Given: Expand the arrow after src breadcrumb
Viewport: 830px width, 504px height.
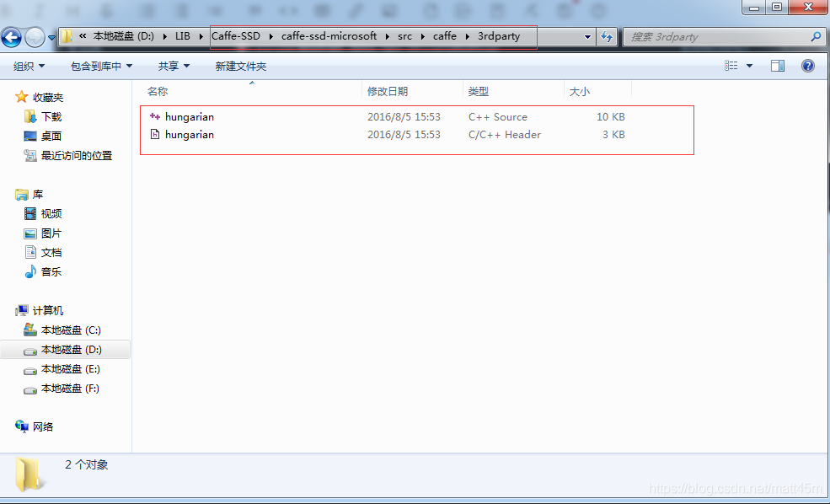Looking at the screenshot, I should click(422, 36).
